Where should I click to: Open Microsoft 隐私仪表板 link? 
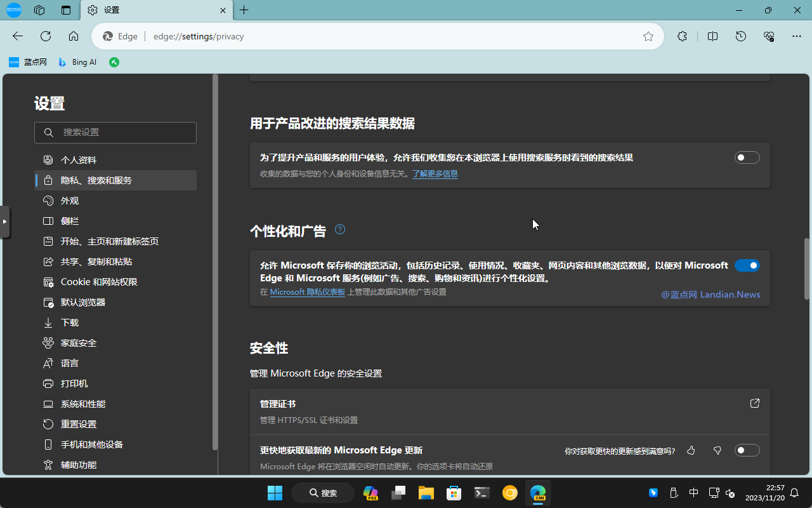click(308, 292)
